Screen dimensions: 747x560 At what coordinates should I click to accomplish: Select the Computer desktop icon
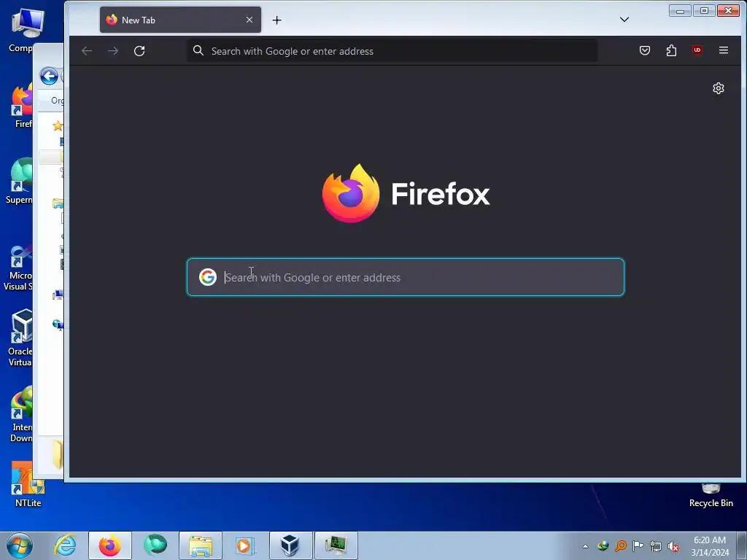tap(27, 29)
